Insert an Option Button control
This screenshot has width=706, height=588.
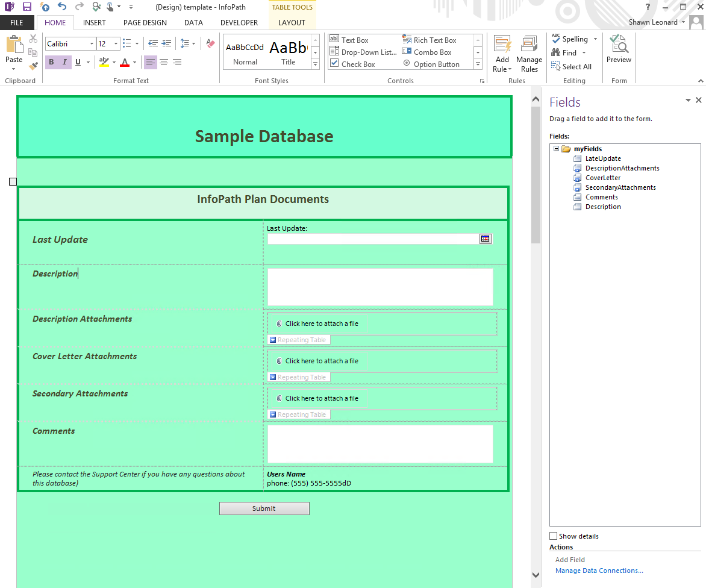pos(431,64)
